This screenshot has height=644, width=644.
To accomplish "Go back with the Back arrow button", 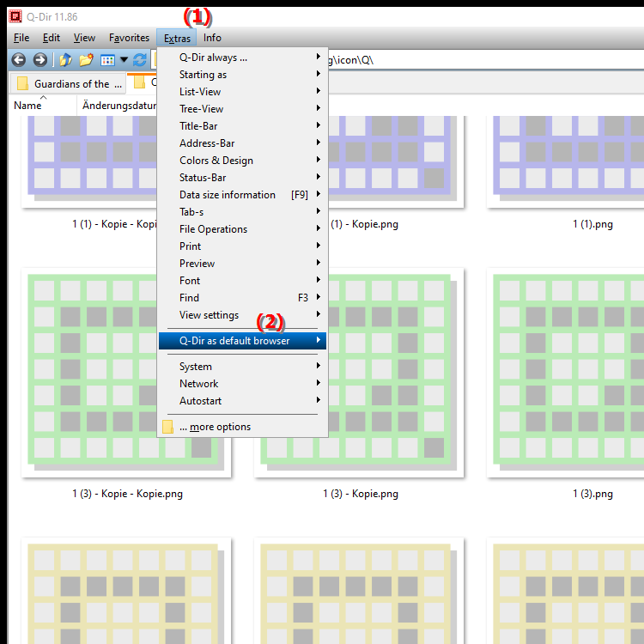I will tap(19, 60).
